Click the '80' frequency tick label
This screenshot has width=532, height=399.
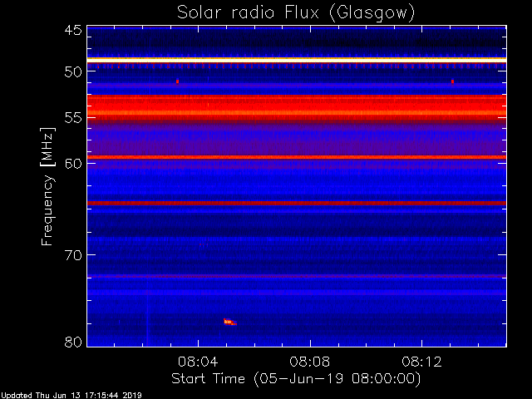pos(73,342)
